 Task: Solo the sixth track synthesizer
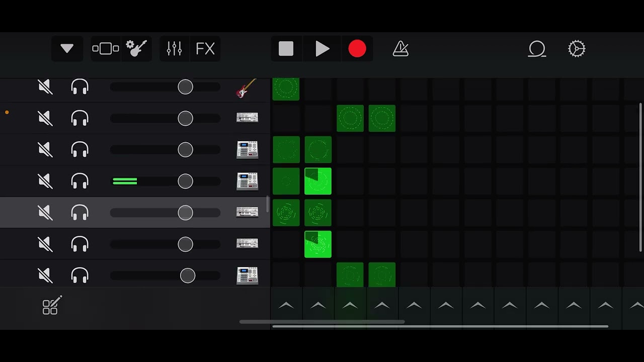[80, 244]
